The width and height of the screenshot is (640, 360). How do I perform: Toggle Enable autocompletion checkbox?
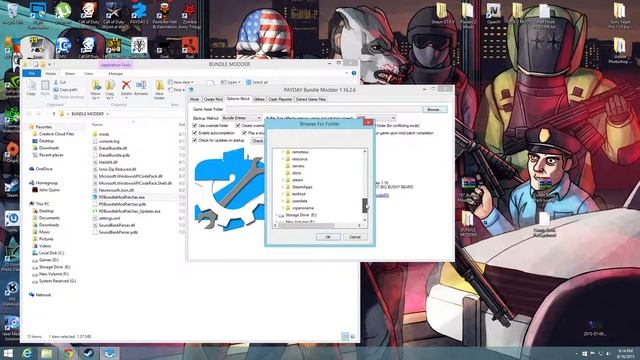pos(195,133)
